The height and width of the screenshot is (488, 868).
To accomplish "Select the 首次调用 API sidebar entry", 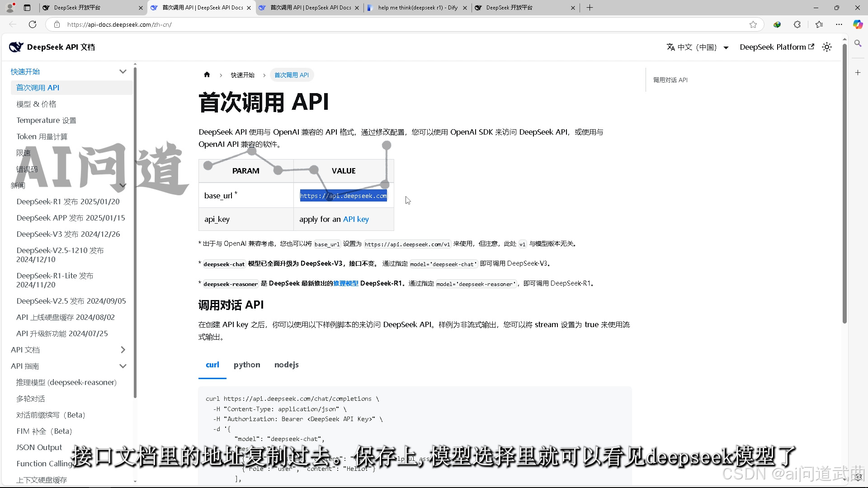I will pos(38,87).
